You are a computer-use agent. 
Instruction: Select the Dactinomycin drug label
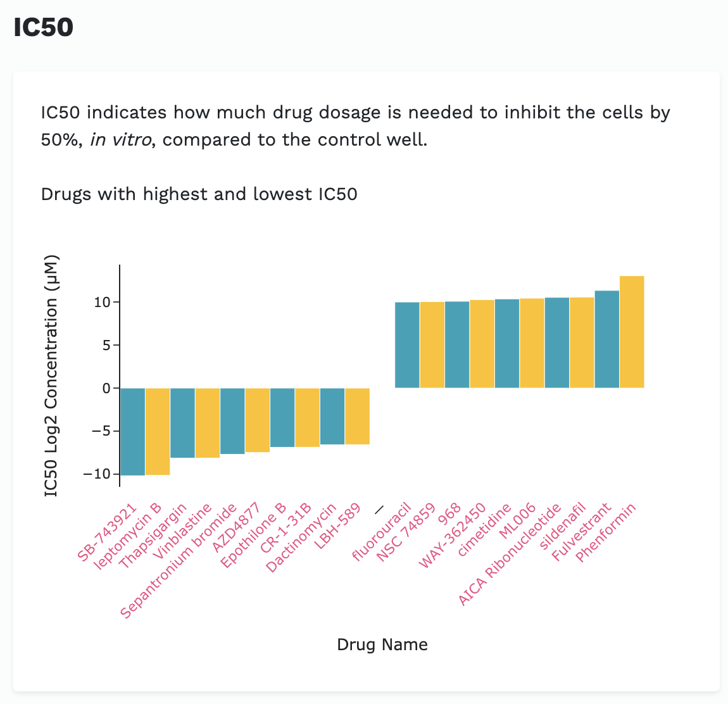[302, 538]
